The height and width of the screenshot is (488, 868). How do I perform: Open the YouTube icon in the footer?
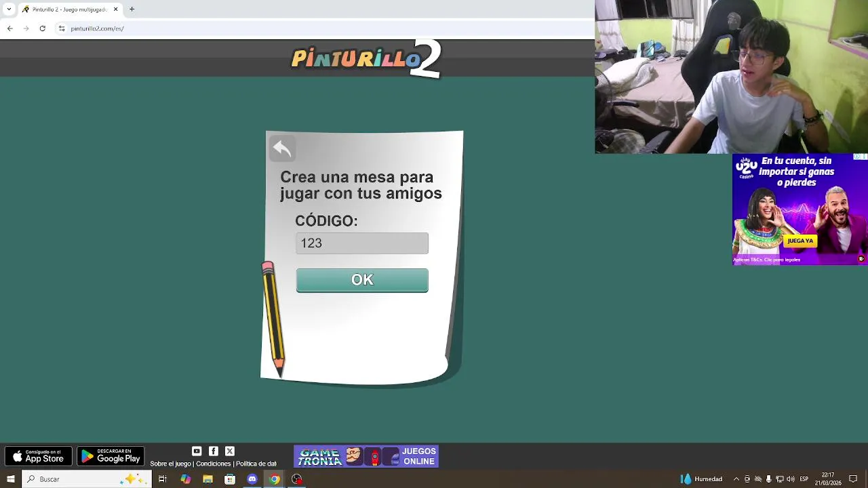tap(197, 451)
